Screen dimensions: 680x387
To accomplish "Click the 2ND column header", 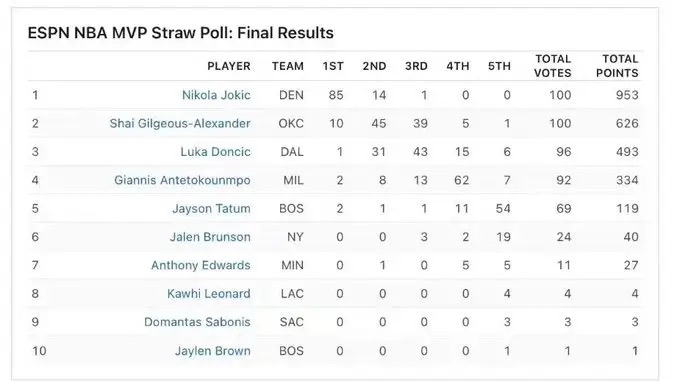I will (x=374, y=66).
